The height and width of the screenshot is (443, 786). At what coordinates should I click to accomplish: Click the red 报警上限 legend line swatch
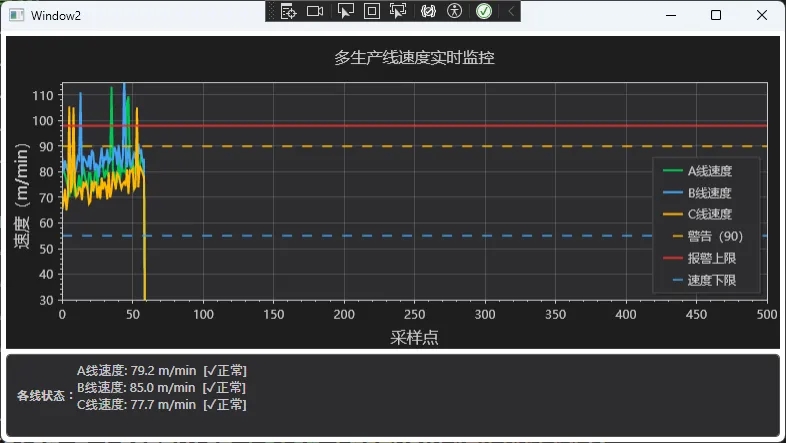[x=671, y=258]
